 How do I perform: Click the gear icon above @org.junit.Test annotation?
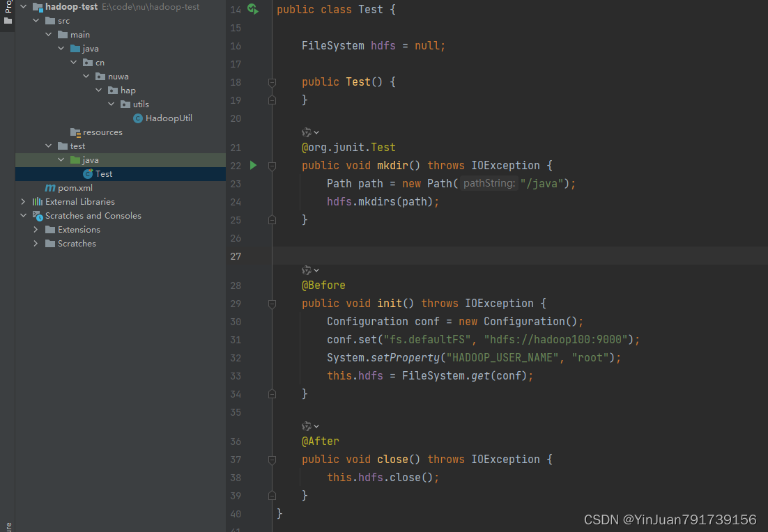tap(307, 132)
